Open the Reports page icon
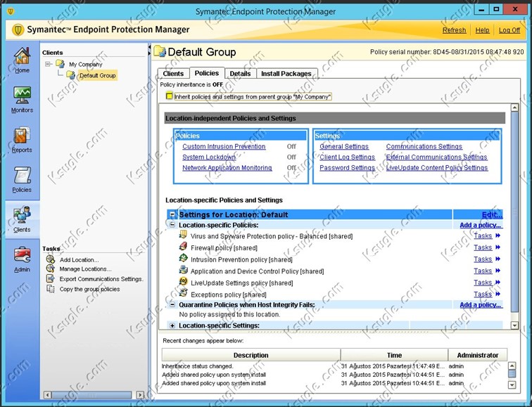The width and height of the screenshot is (532, 407). 22,135
